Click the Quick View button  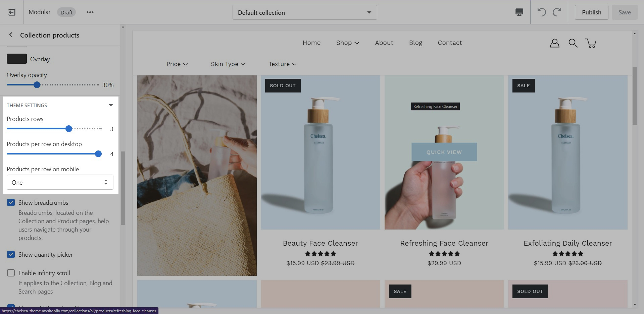[444, 152]
